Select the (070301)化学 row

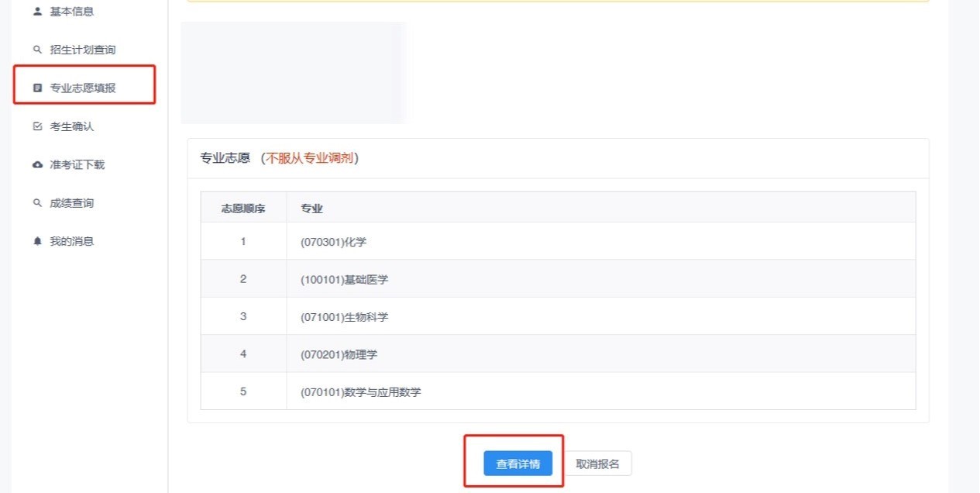pyautogui.click(x=333, y=242)
